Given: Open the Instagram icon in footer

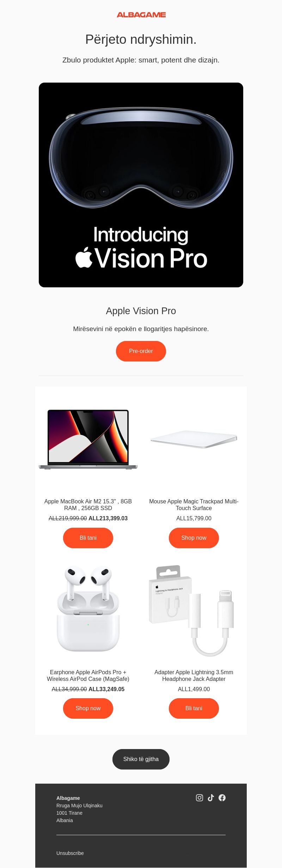Looking at the screenshot, I should [x=200, y=798].
